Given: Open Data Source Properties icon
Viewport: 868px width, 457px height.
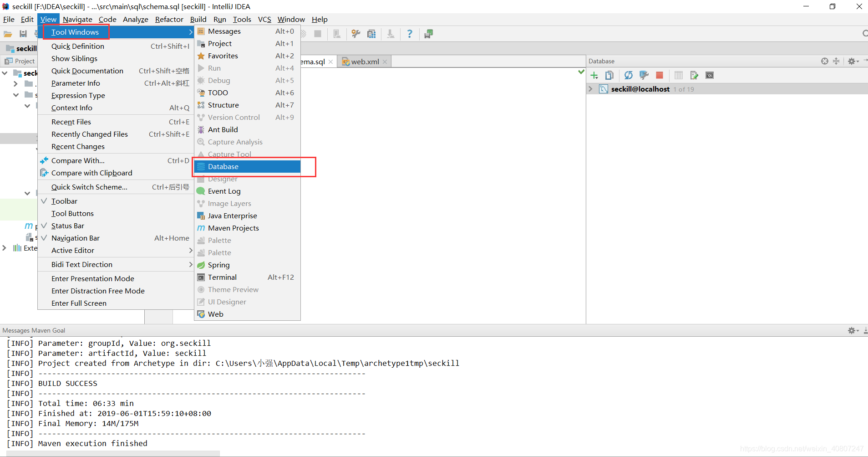Looking at the screenshot, I should point(644,76).
